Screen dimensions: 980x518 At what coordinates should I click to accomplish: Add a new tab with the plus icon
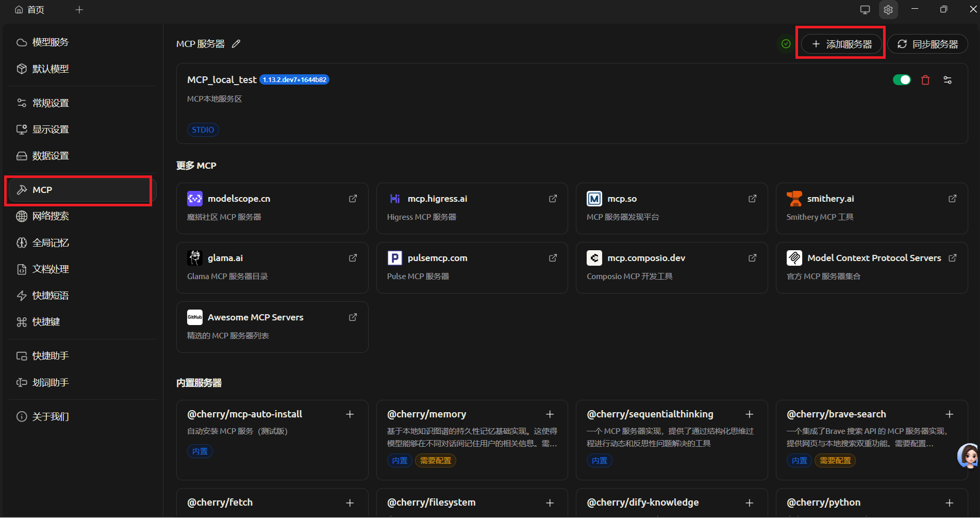click(79, 9)
